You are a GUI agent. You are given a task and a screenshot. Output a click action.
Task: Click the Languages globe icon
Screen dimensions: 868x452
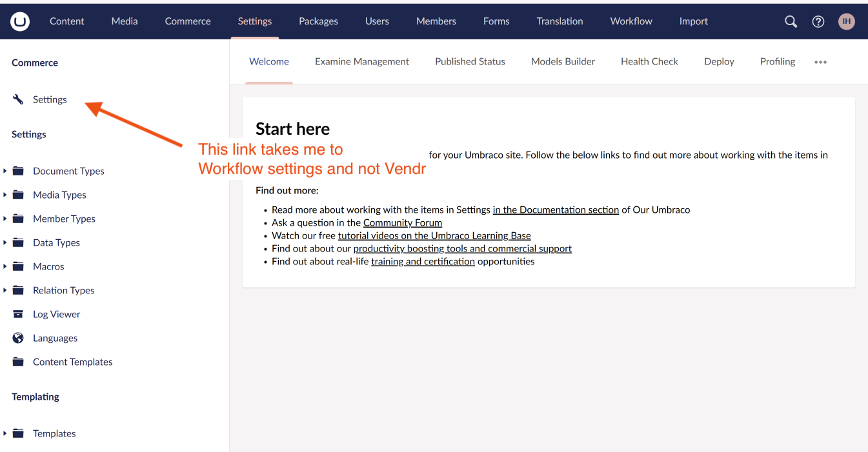tap(18, 338)
